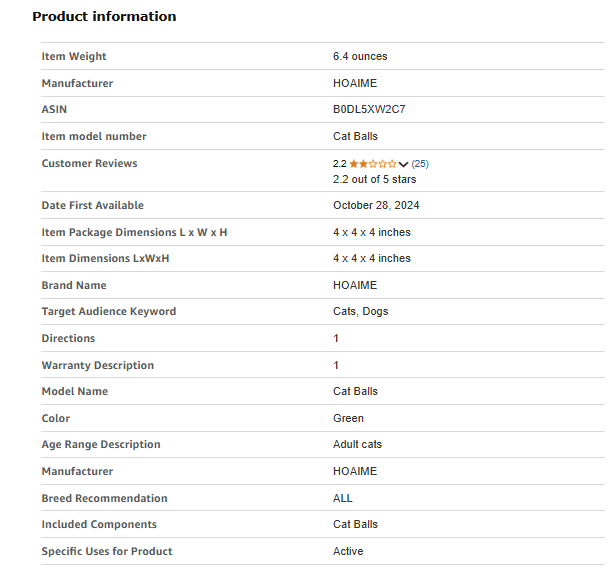Click the Color label
This screenshot has height=573, width=616.
56,419
